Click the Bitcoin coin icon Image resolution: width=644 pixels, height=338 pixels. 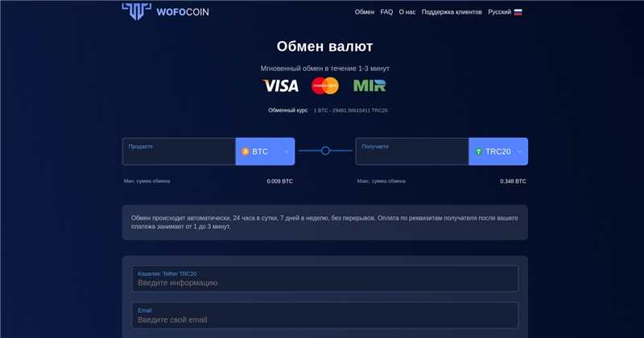(x=246, y=151)
